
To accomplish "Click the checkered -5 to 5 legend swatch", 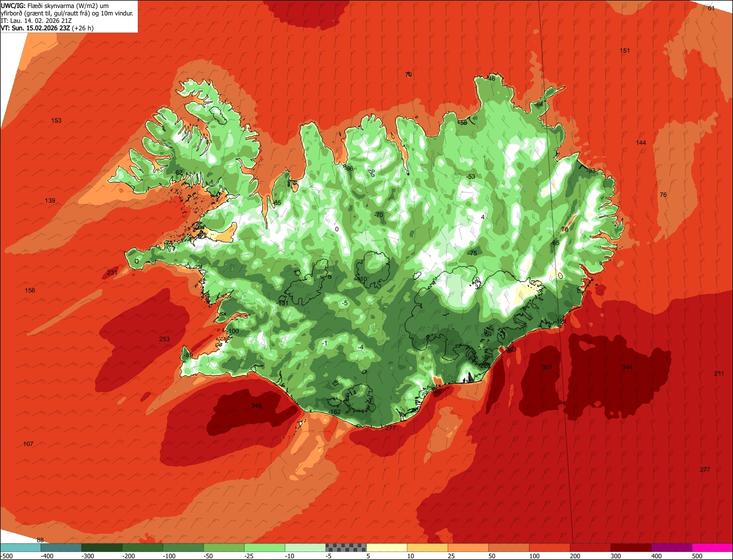I will tap(346, 547).
